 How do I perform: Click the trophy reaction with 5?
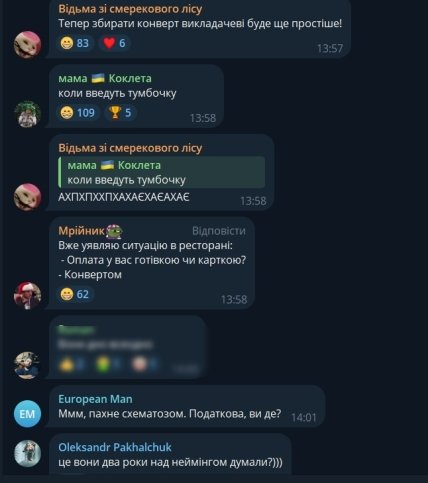tap(120, 113)
